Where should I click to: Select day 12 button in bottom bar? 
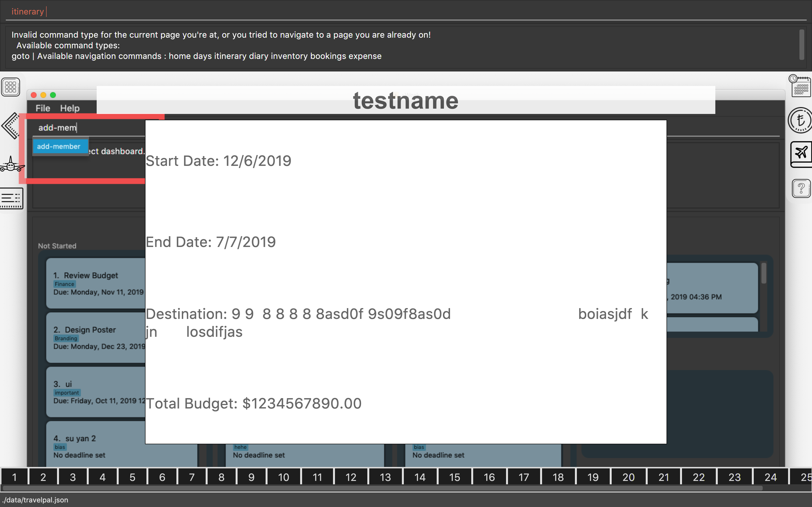click(x=351, y=477)
